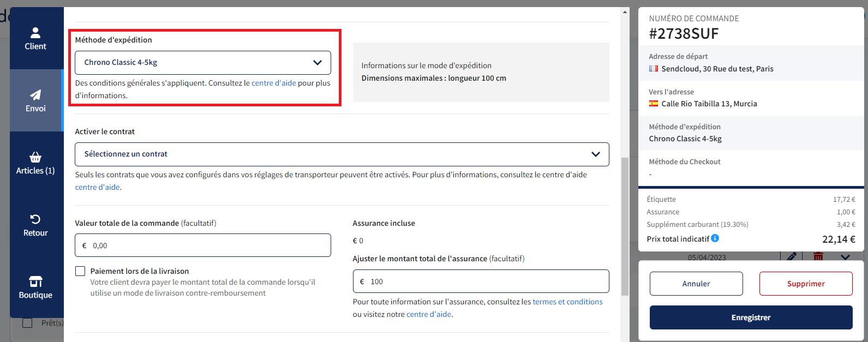Edit the assurance amount field showing 100
Viewport: 868px width, 342px height.
click(x=481, y=281)
